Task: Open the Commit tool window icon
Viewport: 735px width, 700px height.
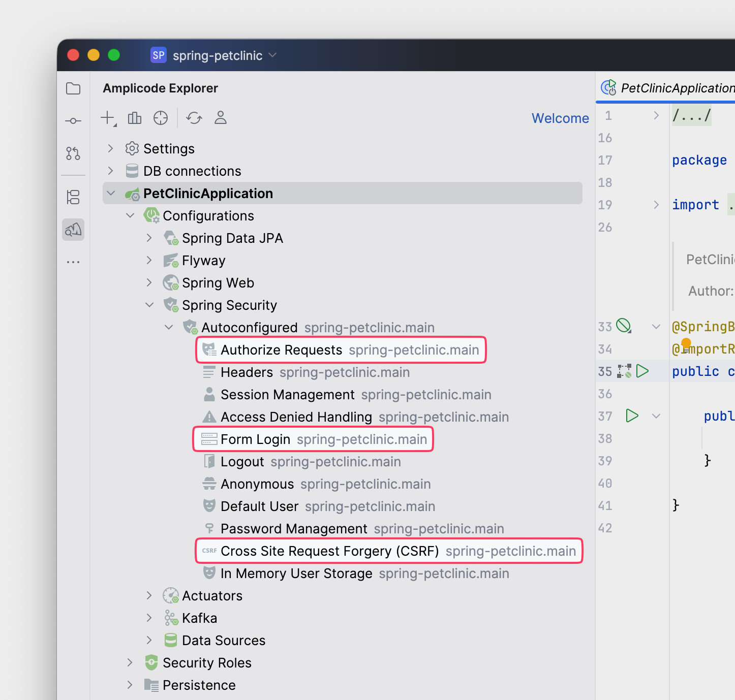Action: pos(73,121)
